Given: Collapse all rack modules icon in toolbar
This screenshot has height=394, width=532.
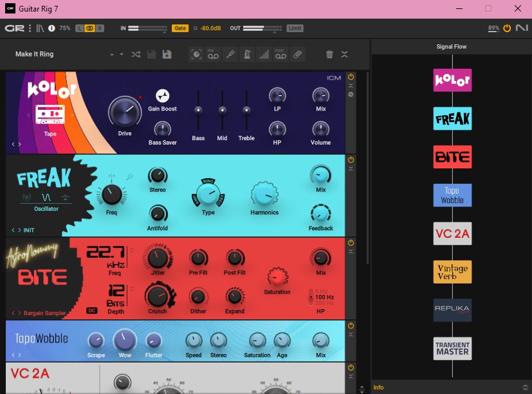Looking at the screenshot, I should point(344,54).
